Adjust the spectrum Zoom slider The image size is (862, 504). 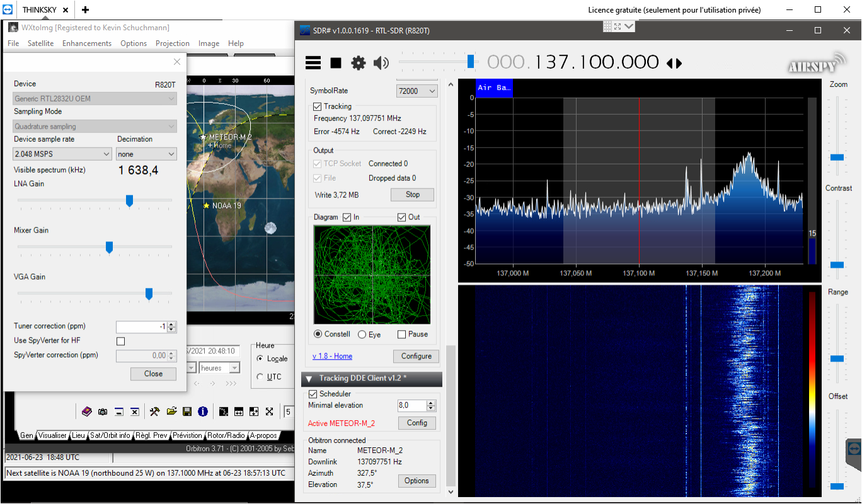(837, 157)
